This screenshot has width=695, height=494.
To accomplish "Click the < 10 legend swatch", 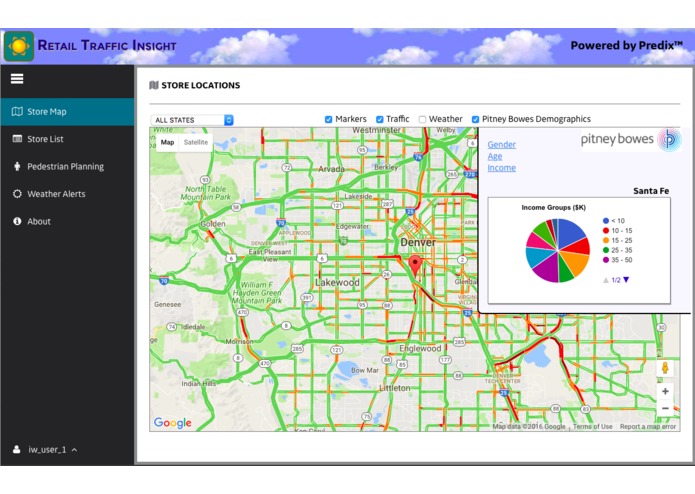I will pos(605,221).
